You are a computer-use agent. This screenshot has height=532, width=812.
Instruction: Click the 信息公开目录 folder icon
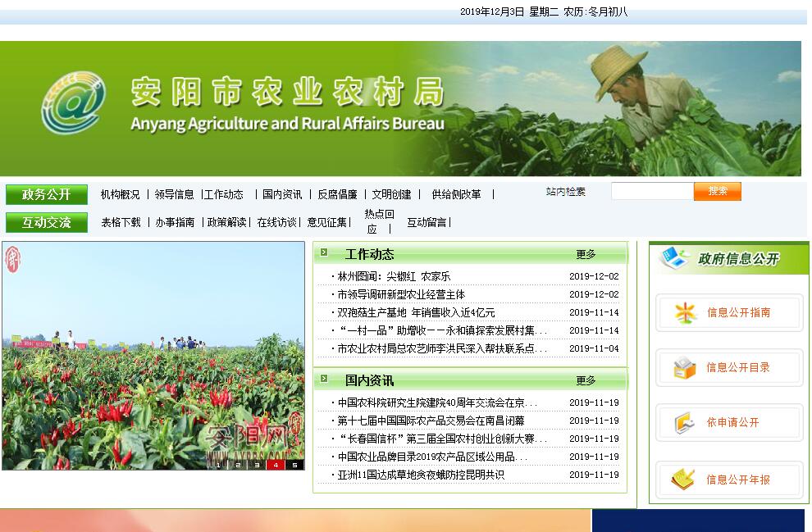pyautogui.click(x=685, y=368)
